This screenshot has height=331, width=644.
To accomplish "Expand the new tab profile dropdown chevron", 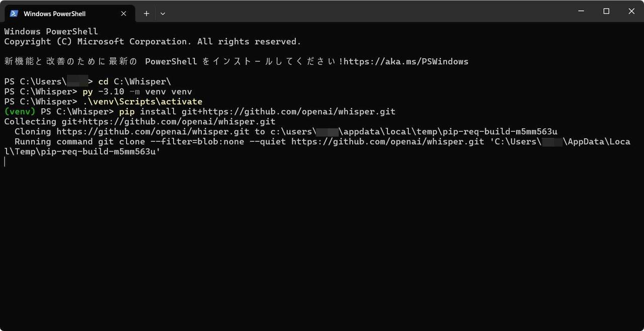I will (163, 14).
